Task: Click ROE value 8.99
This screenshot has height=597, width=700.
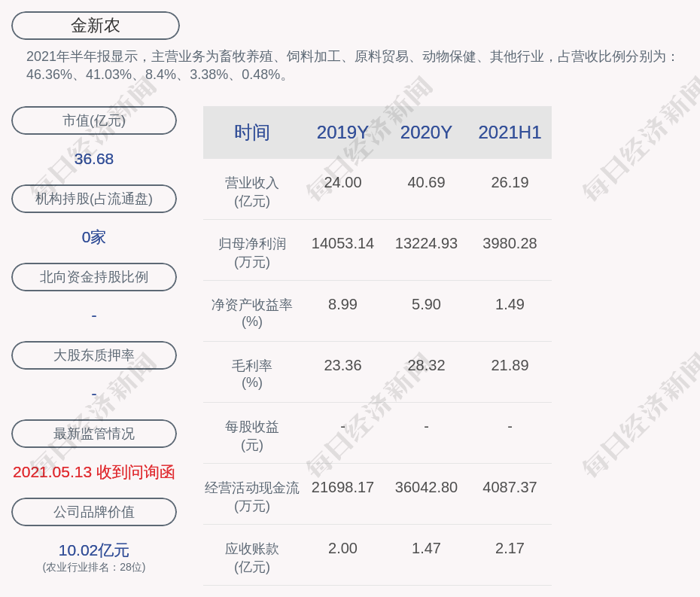Action: pyautogui.click(x=342, y=305)
